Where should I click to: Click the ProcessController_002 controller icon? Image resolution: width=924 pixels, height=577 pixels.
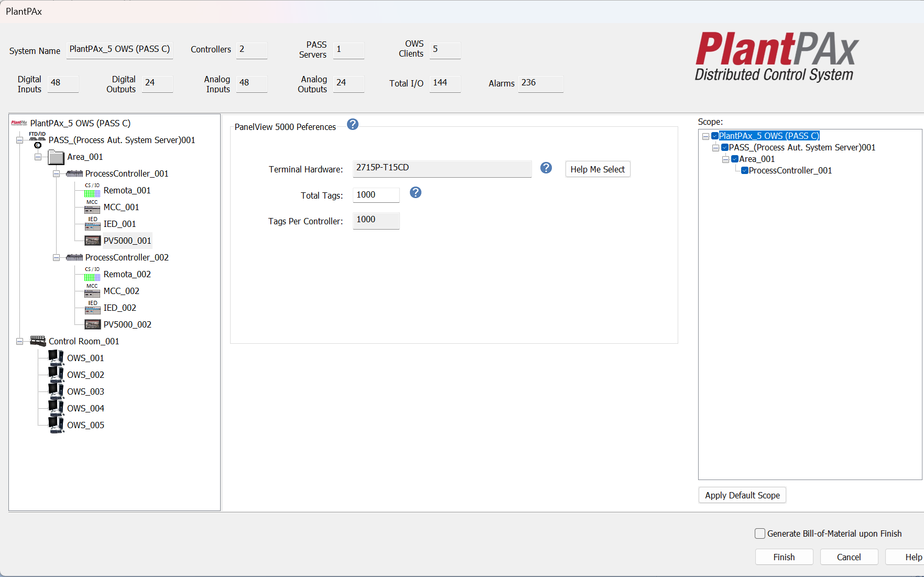tap(74, 257)
